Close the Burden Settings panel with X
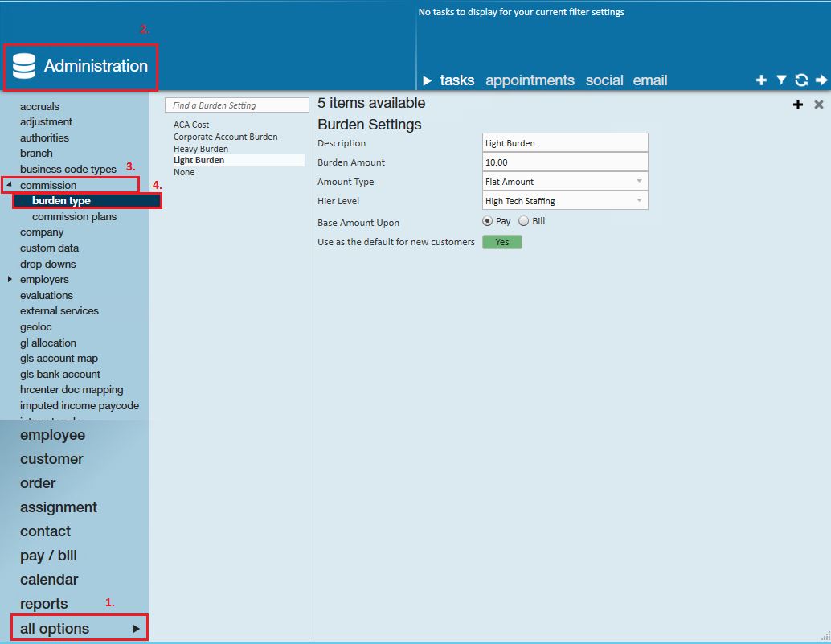This screenshot has height=644, width=831. coord(819,105)
